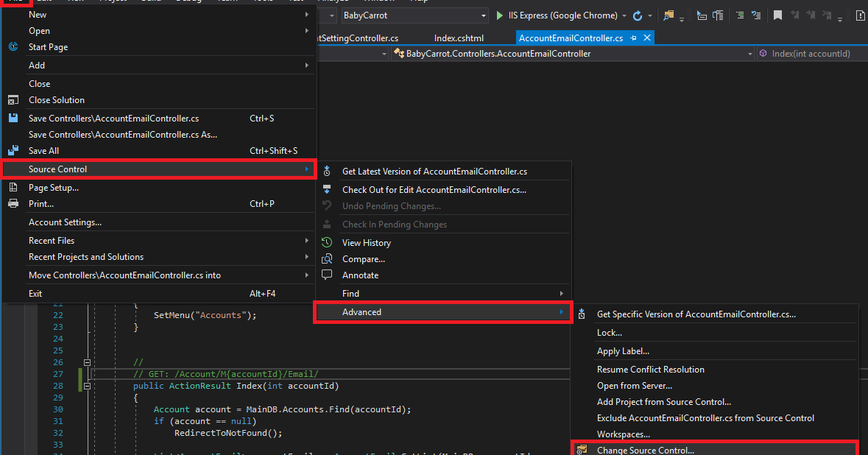Expand the New submenu
Screen dimensions: 868x455
(x=159, y=15)
